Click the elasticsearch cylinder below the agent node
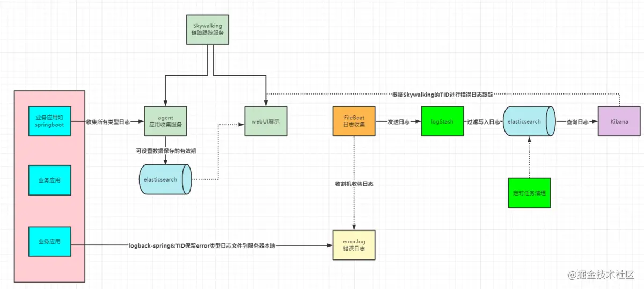The image size is (644, 289). click(165, 179)
